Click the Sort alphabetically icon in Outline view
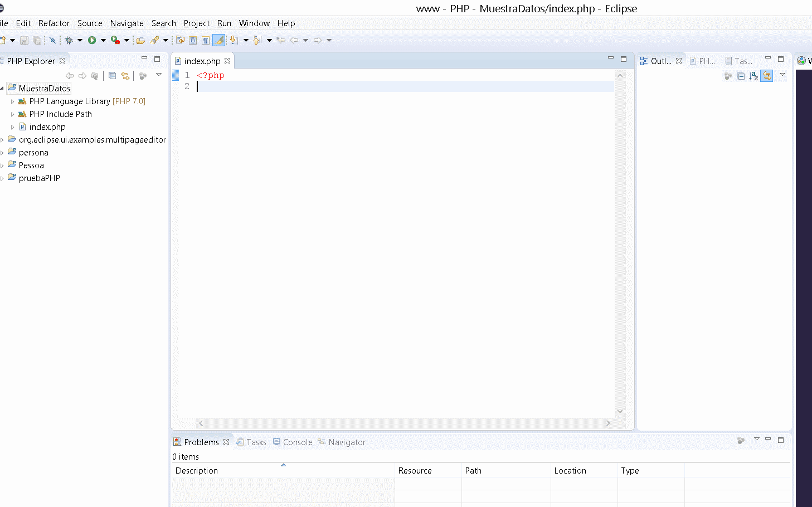Screen dimensions: 812x507 (x=752, y=76)
